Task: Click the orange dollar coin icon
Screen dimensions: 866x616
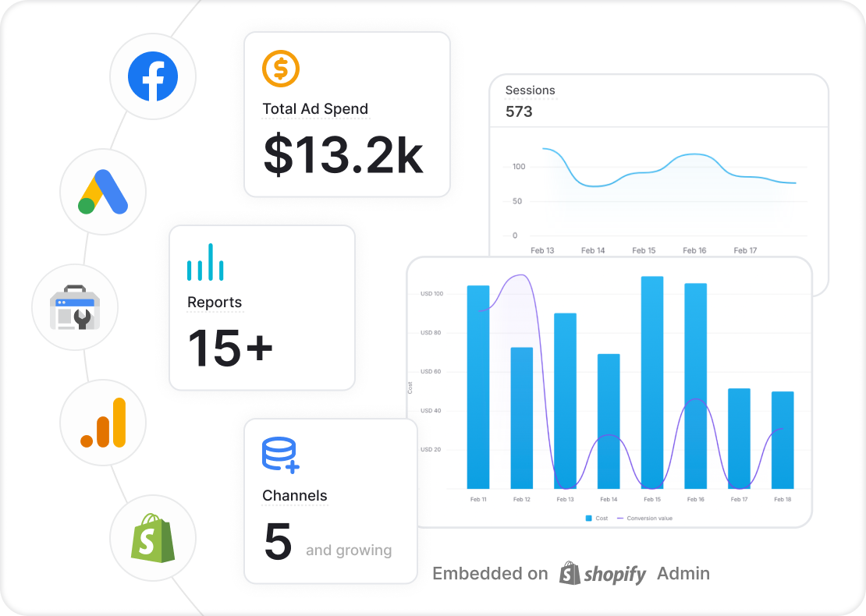Action: [281, 69]
